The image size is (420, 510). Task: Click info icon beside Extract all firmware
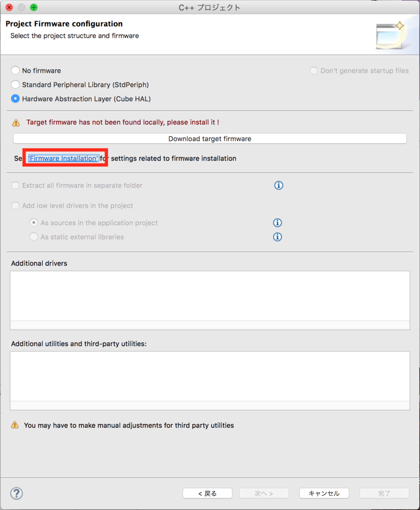[x=279, y=185]
